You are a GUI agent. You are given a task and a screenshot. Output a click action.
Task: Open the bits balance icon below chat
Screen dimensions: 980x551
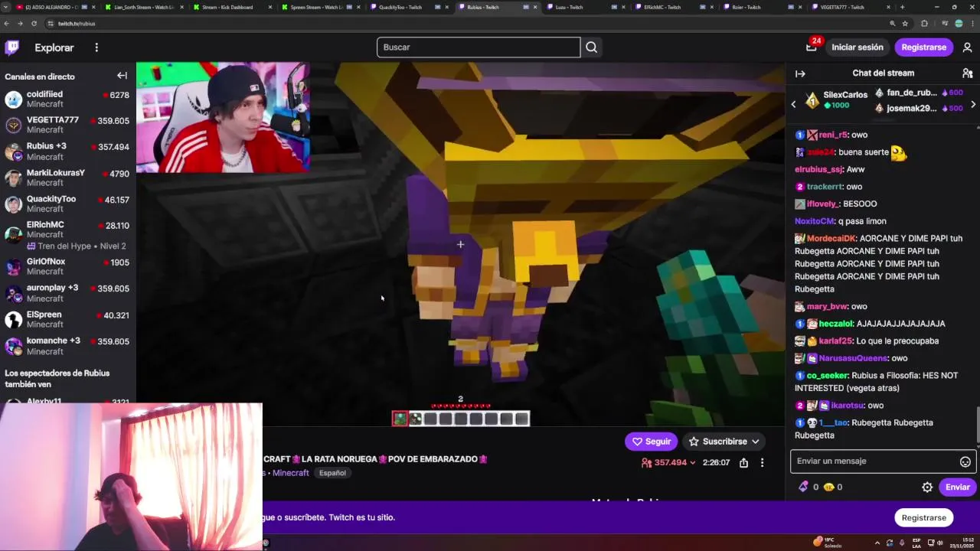point(803,487)
